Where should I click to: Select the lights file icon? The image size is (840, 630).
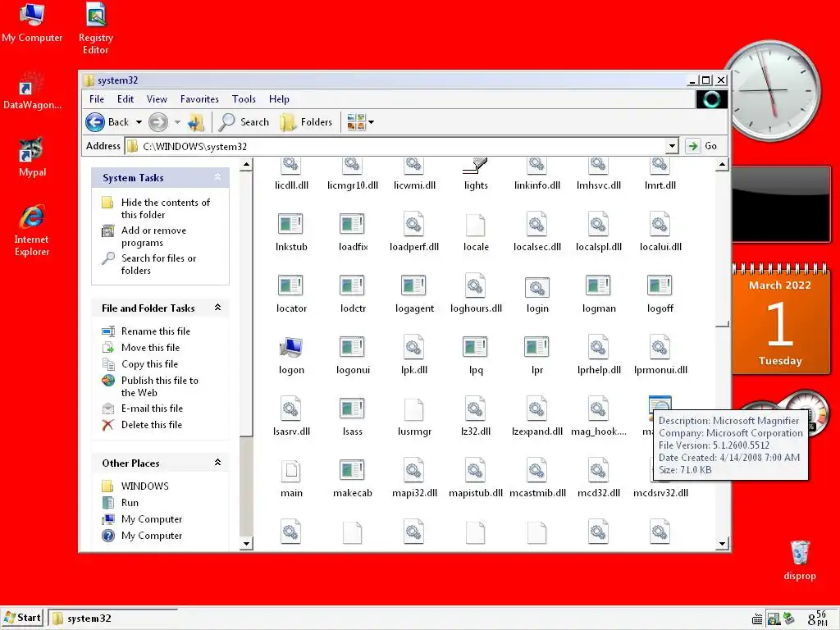(476, 175)
